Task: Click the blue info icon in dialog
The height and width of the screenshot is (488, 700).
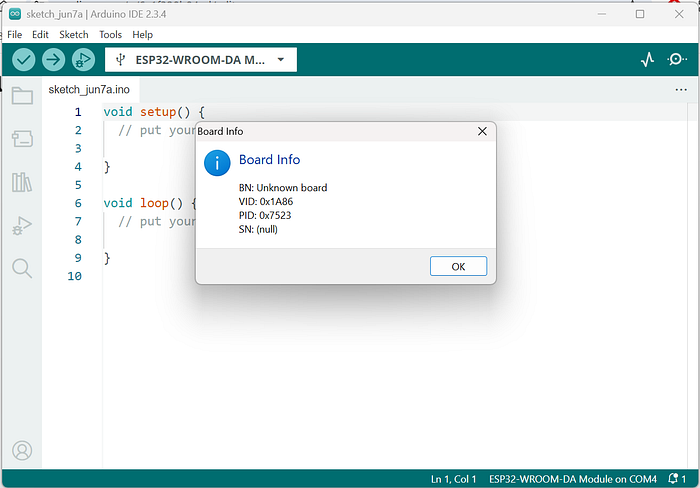Action: coord(217,163)
